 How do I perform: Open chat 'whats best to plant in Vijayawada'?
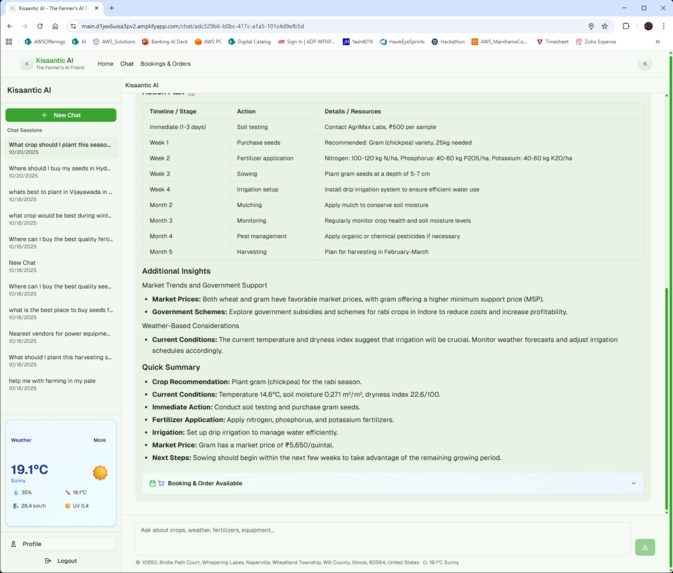pos(61,195)
